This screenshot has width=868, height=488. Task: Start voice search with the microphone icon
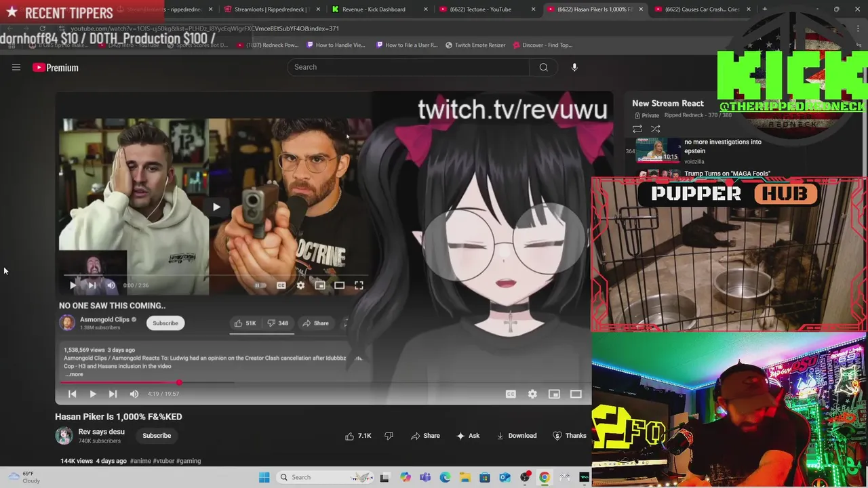pyautogui.click(x=574, y=67)
